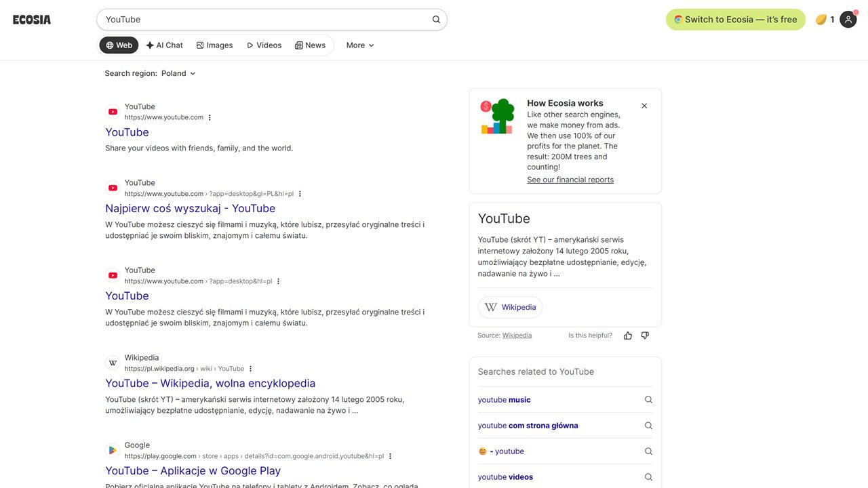Switch to AI Chat tab
Image resolution: width=868 pixels, height=488 pixels.
tap(165, 45)
